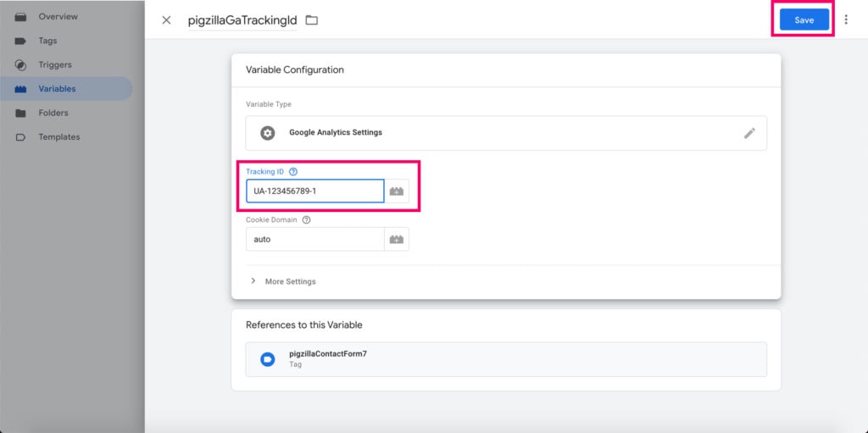Click the Overview briefcase icon

[20, 17]
